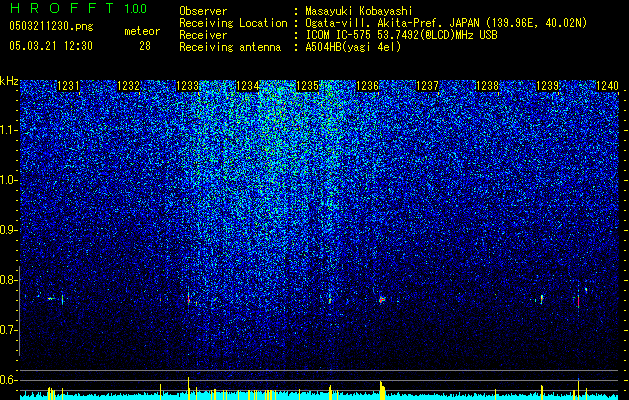Select the file name 0503211230.png
Screen dimensions: 629x400
(x=51, y=26)
